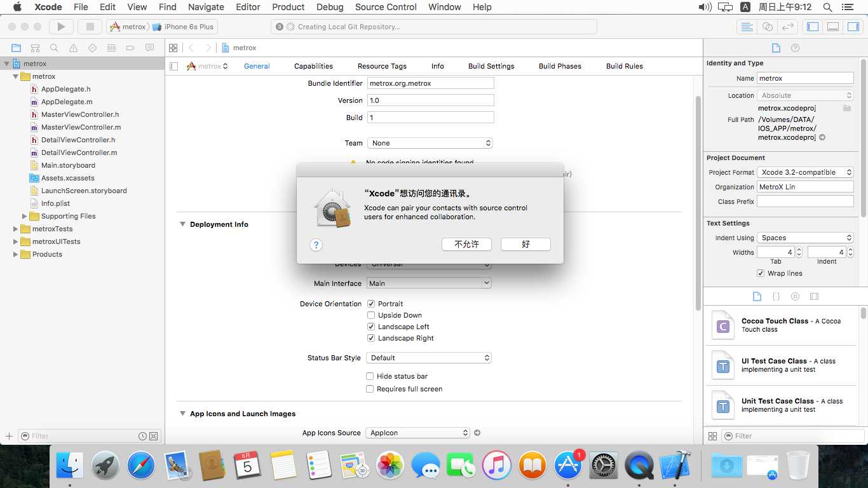
Task: Toggle Landscape Right checkbox
Action: (371, 338)
